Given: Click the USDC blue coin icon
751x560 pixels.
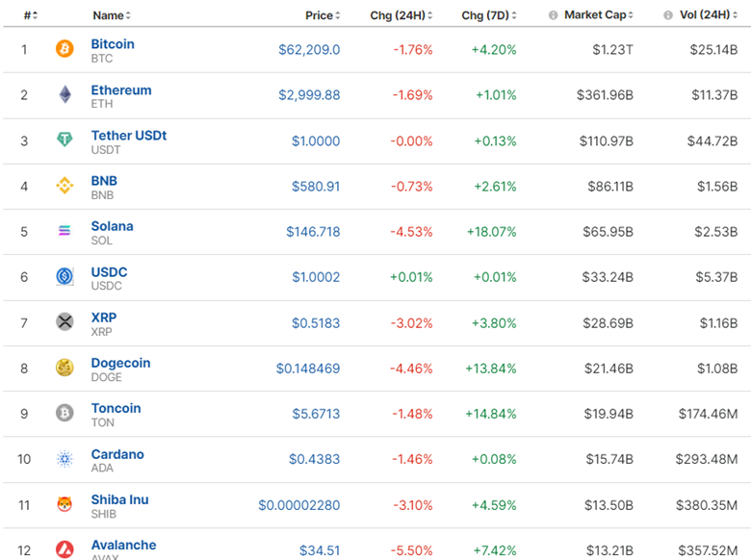Looking at the screenshot, I should 65,277.
